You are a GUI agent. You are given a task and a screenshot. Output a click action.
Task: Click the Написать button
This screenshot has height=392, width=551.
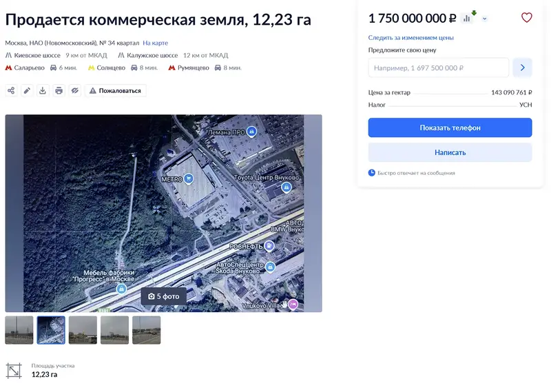[450, 152]
